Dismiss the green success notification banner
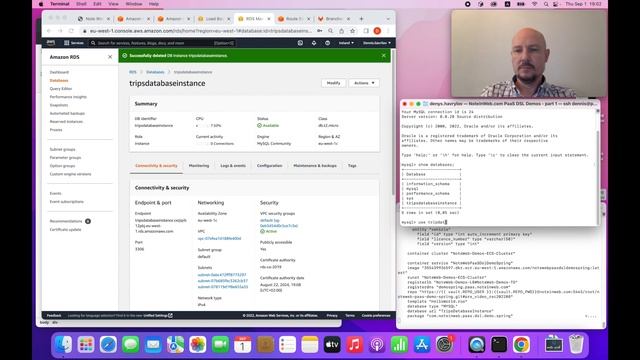640x360 pixels. point(384,56)
